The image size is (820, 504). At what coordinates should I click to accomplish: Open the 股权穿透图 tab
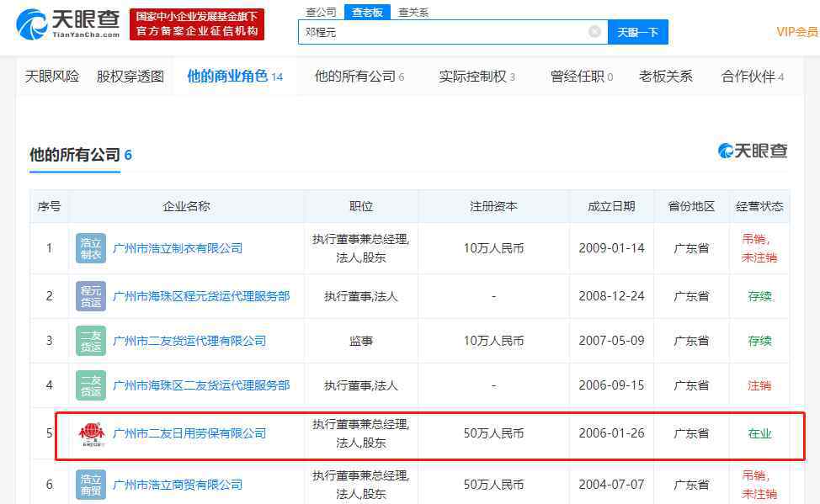click(130, 77)
